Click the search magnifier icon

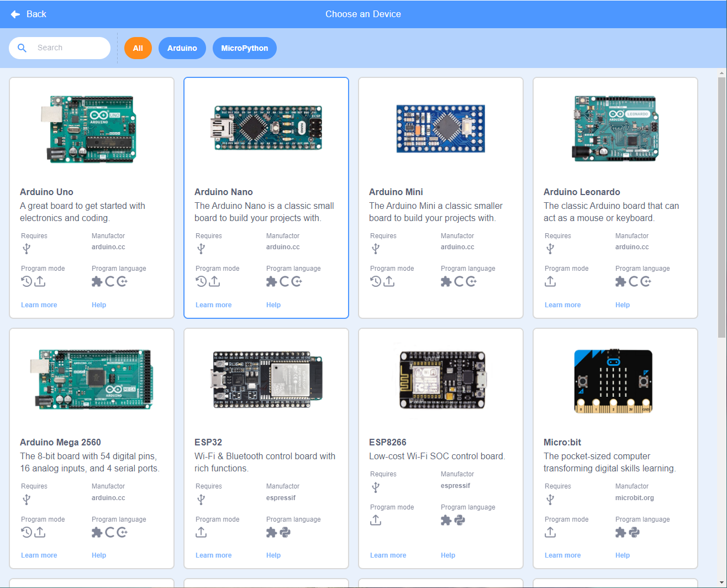point(22,48)
